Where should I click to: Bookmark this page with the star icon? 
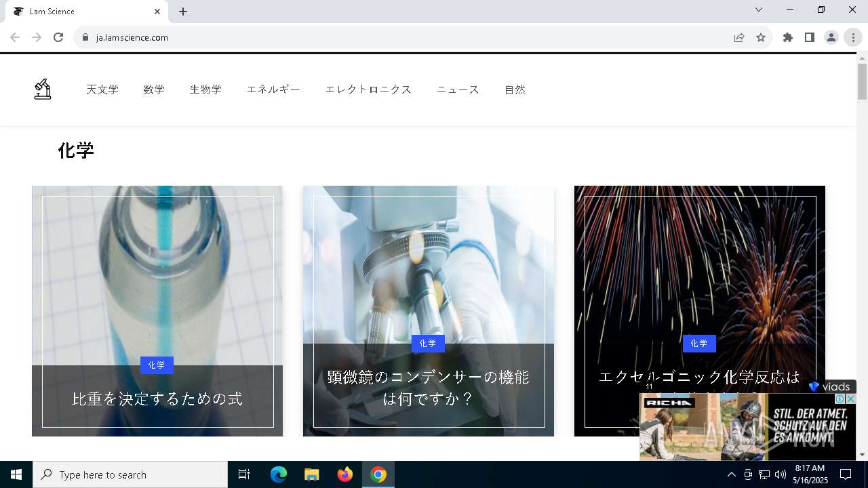(x=761, y=37)
